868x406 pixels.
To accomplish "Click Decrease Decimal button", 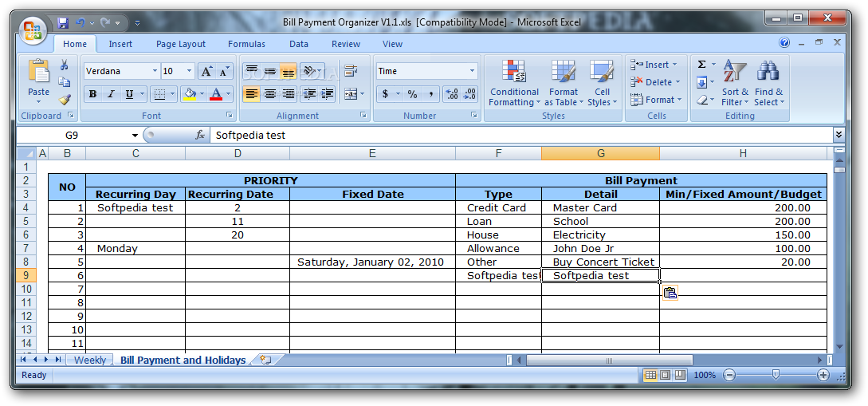I will [470, 94].
